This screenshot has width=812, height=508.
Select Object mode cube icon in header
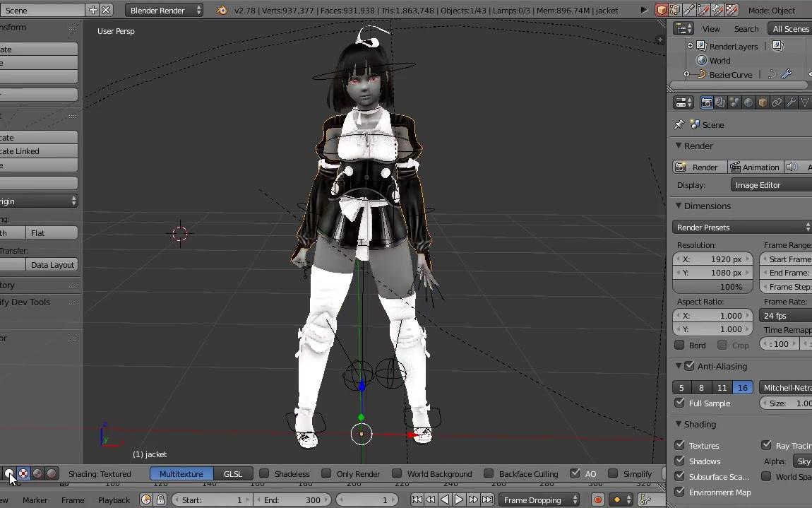pos(662,10)
